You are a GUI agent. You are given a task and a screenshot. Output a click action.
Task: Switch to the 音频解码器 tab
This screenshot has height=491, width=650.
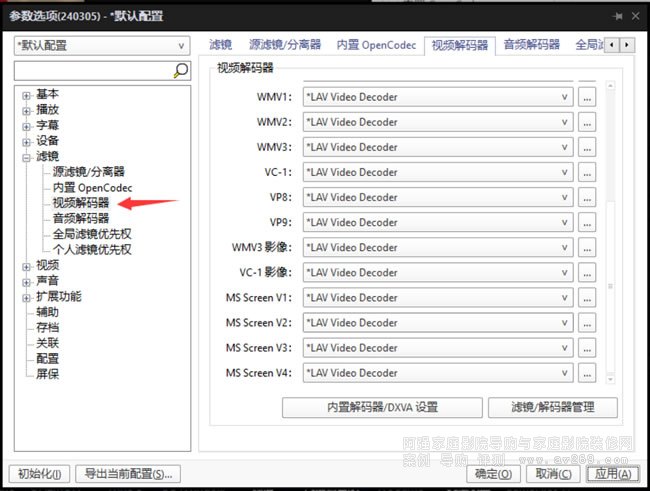(x=531, y=45)
